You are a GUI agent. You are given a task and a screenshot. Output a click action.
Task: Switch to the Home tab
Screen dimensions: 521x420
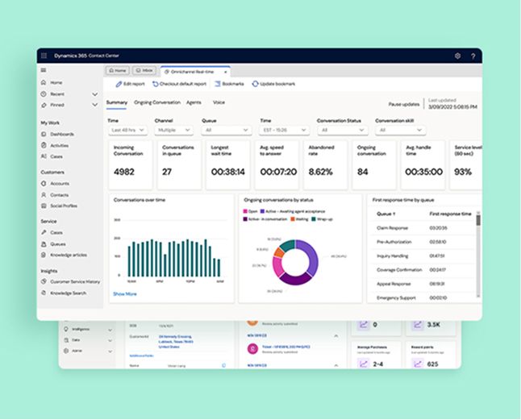point(118,71)
